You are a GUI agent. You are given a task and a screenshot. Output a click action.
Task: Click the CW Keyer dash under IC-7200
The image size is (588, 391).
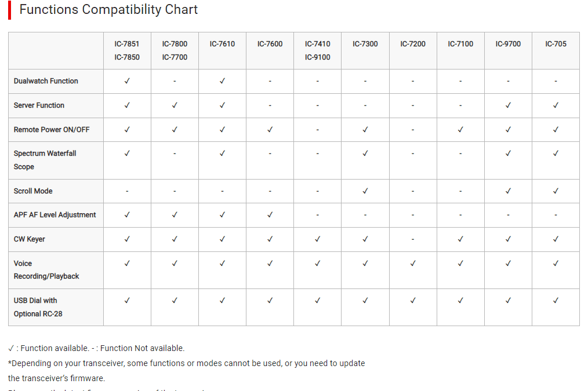tap(413, 239)
